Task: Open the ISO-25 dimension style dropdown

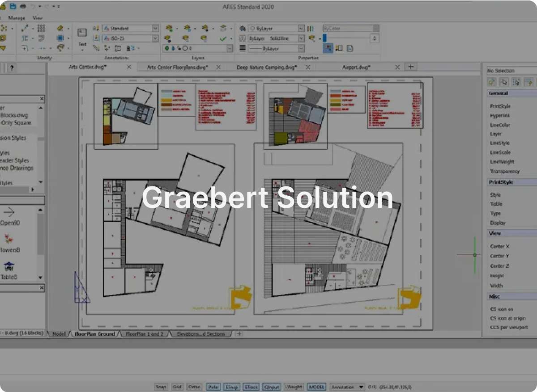Action: click(x=131, y=38)
